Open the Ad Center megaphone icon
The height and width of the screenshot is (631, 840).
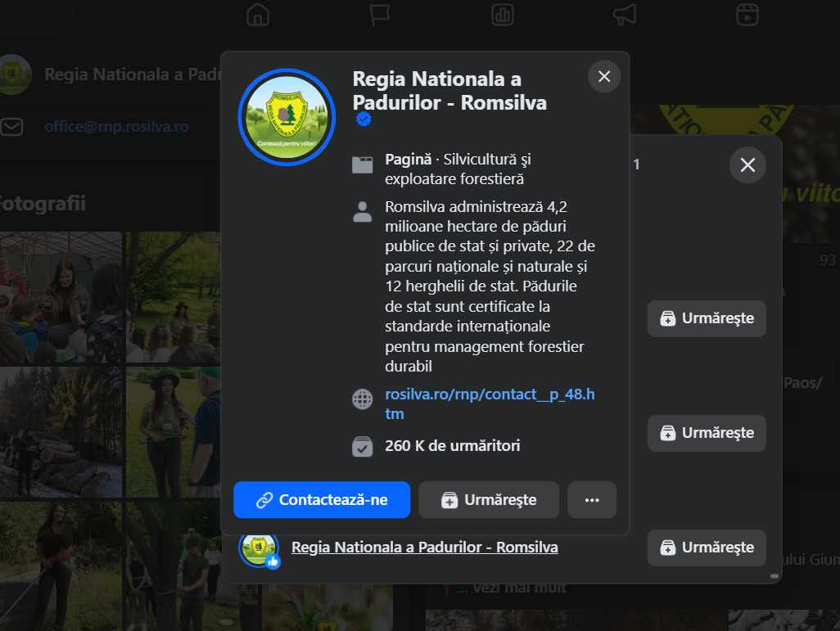(624, 14)
